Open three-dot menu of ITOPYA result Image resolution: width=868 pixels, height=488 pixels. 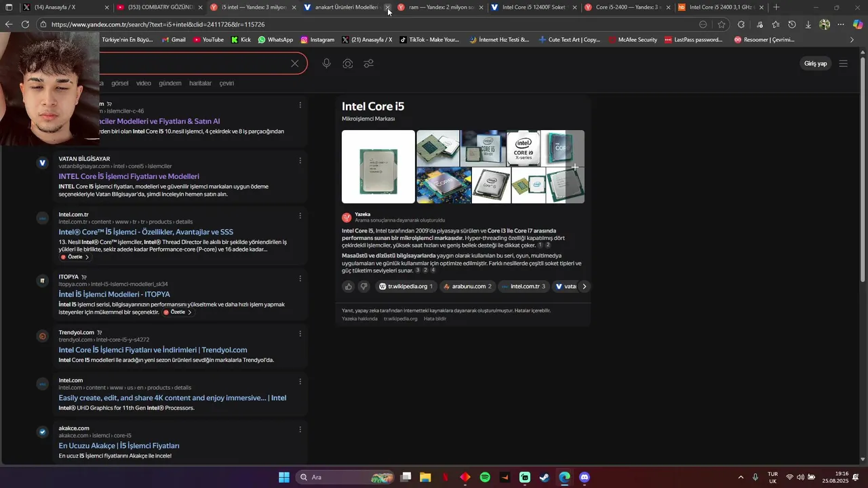click(300, 278)
